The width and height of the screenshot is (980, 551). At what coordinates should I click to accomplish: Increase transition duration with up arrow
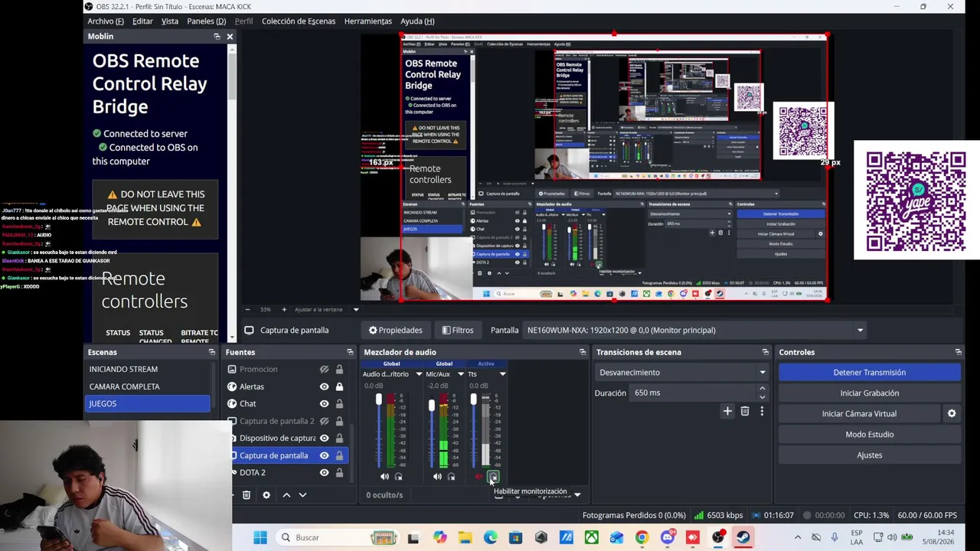coord(762,389)
